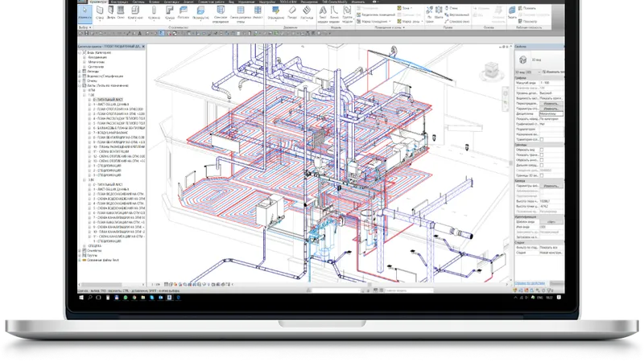Open the Аннотации ribbon tab
Image resolution: width=644 pixels, height=362 pixels.
click(x=171, y=2)
